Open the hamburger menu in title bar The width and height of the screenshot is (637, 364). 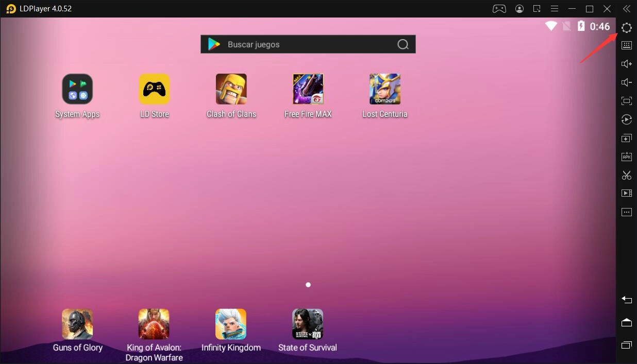pyautogui.click(x=555, y=9)
